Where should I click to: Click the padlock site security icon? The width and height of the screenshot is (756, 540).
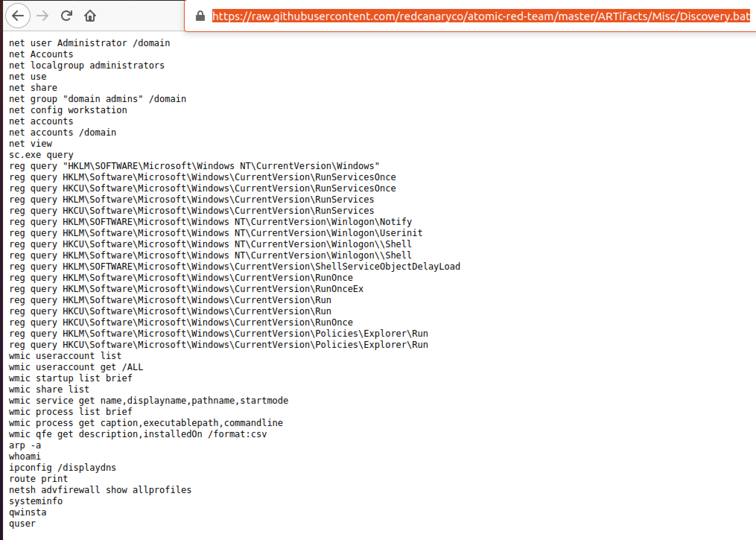[200, 16]
